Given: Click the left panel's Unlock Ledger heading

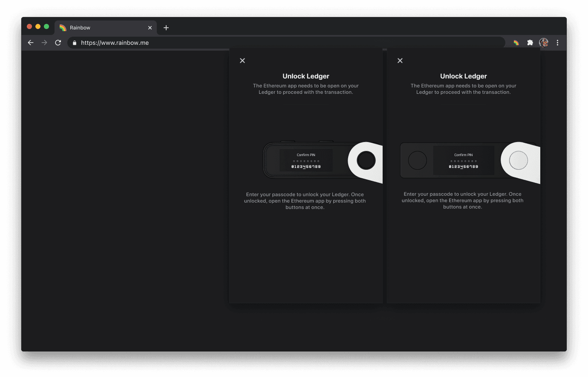Looking at the screenshot, I should tap(306, 76).
